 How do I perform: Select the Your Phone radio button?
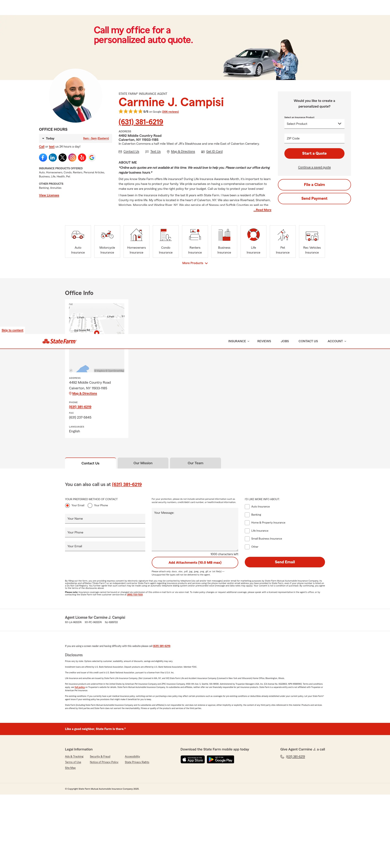(90, 505)
